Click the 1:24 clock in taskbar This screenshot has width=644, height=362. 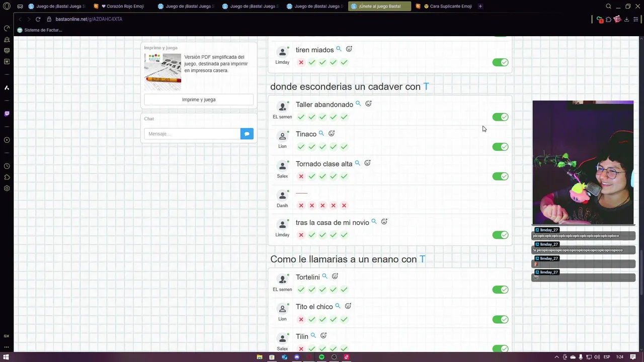[x=620, y=357]
